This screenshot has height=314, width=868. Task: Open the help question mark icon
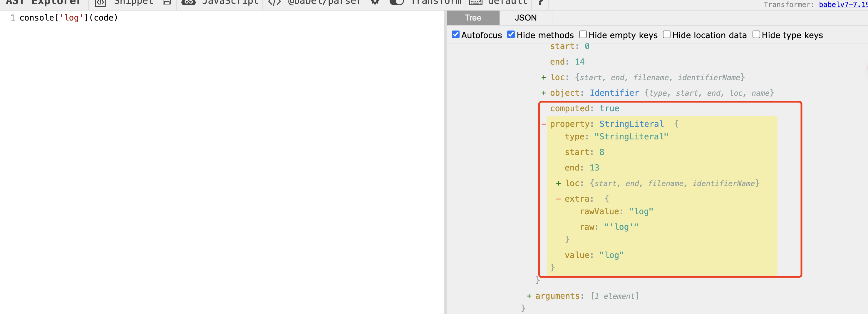tap(540, 3)
